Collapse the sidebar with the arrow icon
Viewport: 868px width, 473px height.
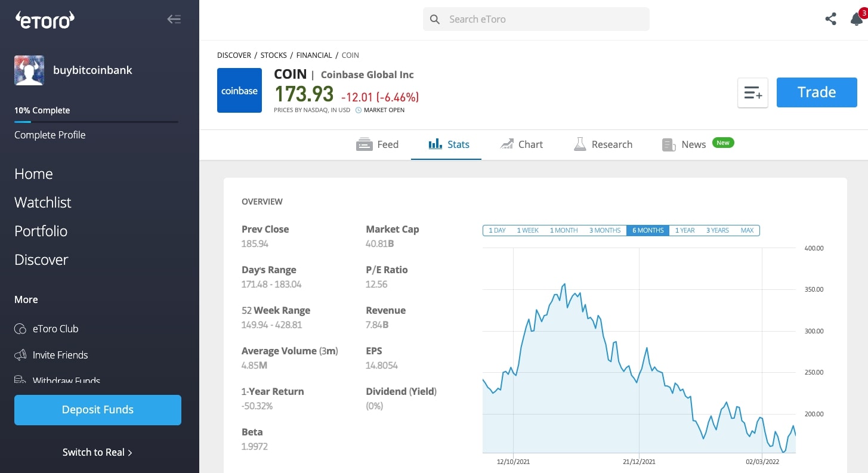coord(174,19)
